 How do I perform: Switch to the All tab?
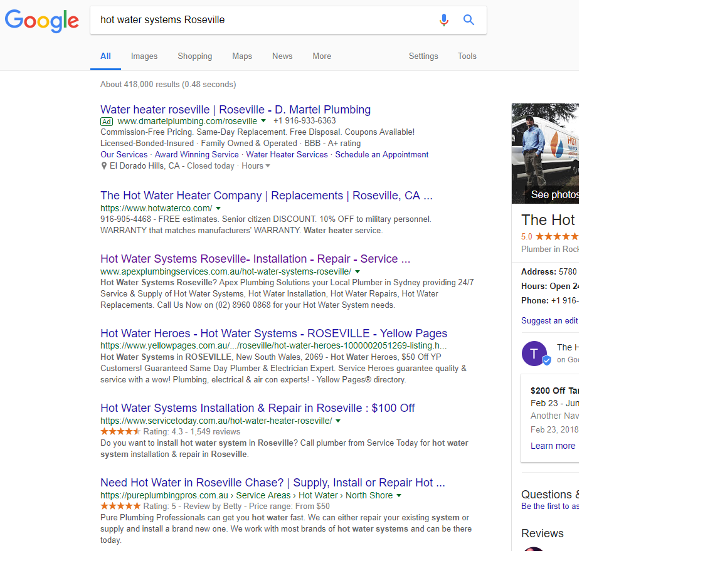pos(105,56)
